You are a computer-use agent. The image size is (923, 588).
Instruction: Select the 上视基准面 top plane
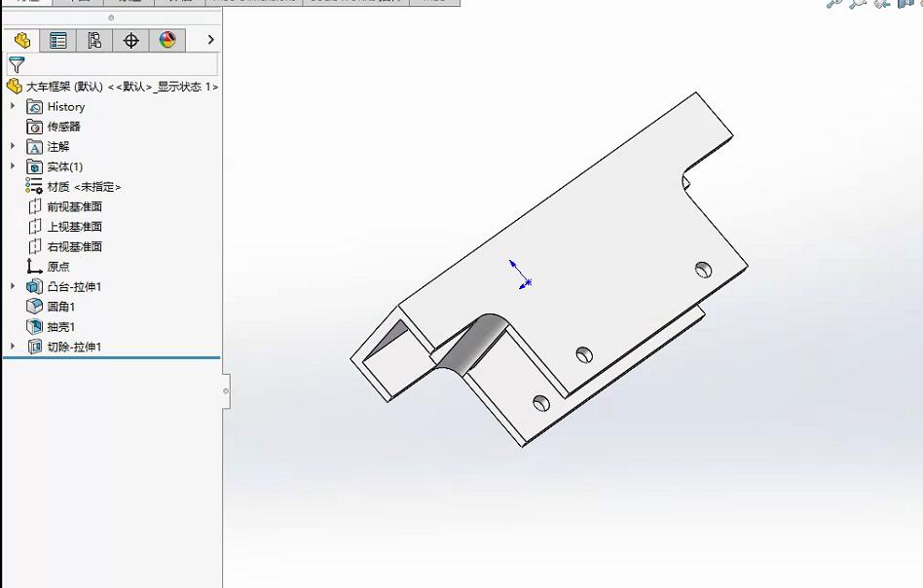click(x=65, y=227)
